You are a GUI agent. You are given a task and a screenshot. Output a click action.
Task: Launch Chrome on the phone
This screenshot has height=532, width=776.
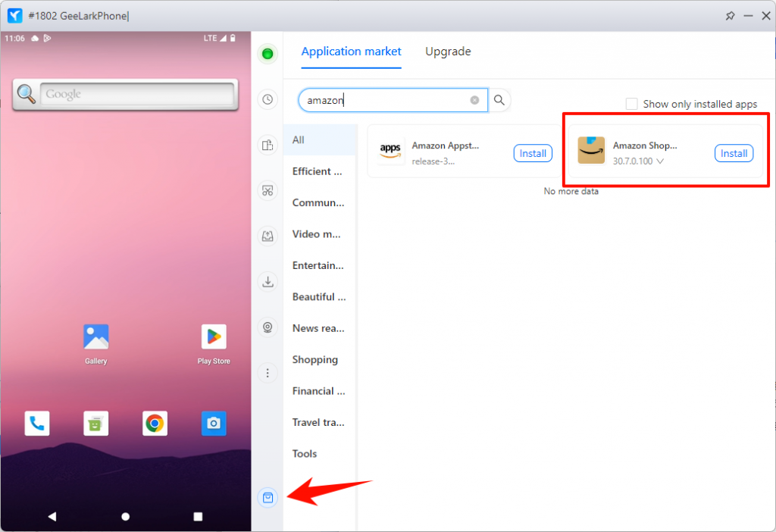click(155, 423)
